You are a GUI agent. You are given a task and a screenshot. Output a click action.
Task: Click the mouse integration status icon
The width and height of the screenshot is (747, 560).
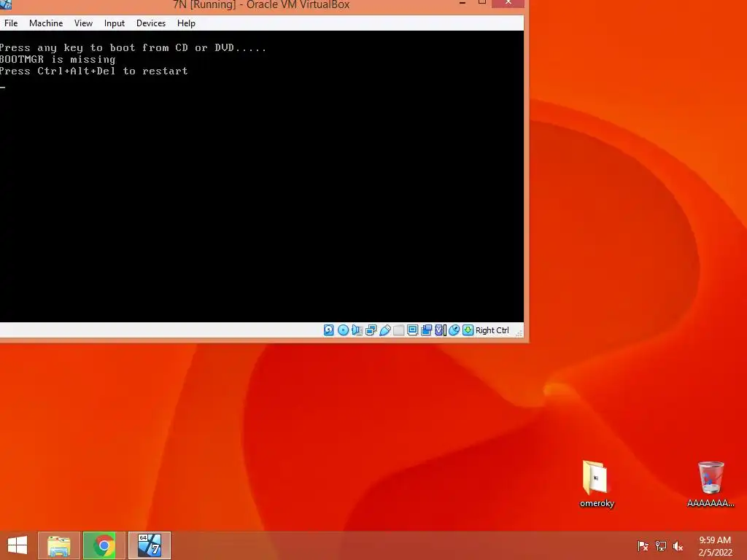(x=454, y=330)
